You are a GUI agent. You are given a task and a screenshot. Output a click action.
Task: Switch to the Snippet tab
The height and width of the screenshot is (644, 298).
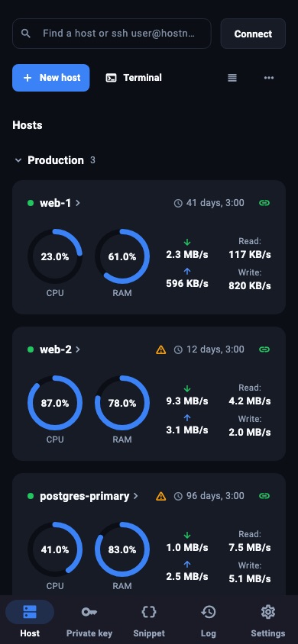coord(149,620)
